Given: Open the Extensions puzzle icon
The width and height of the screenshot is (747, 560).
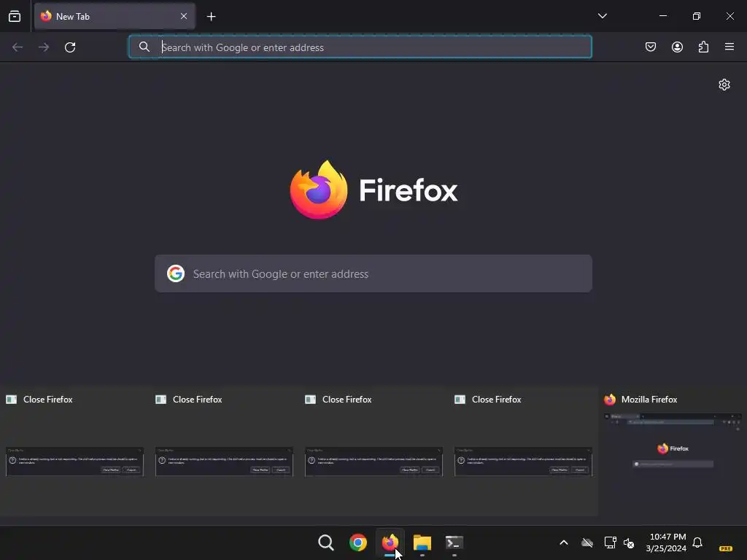Looking at the screenshot, I should [703, 47].
